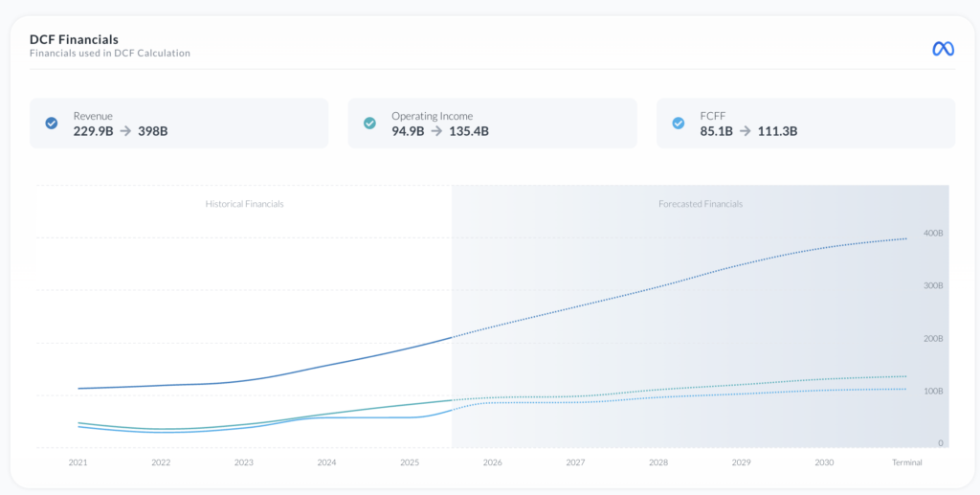Click the Historical Financials section label
This screenshot has width=980, height=495.
click(x=244, y=204)
